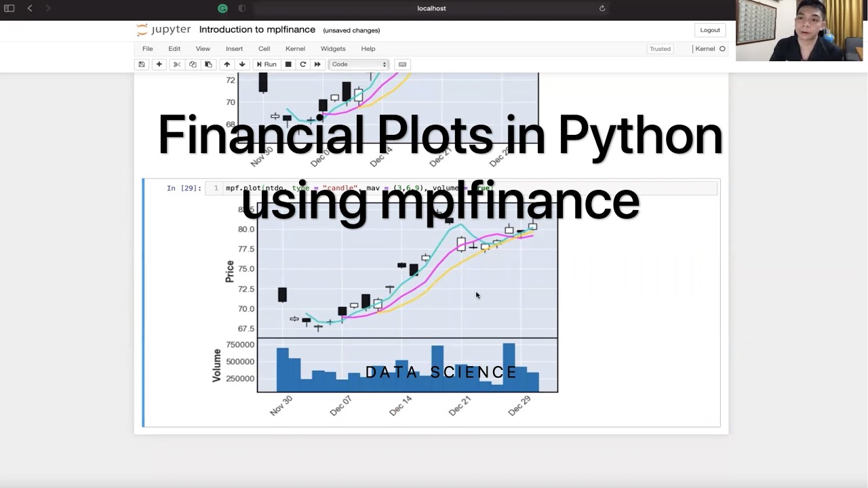Screen dimensions: 868x488
Task: Cut selected cells with the scissors icon
Action: [x=177, y=64]
